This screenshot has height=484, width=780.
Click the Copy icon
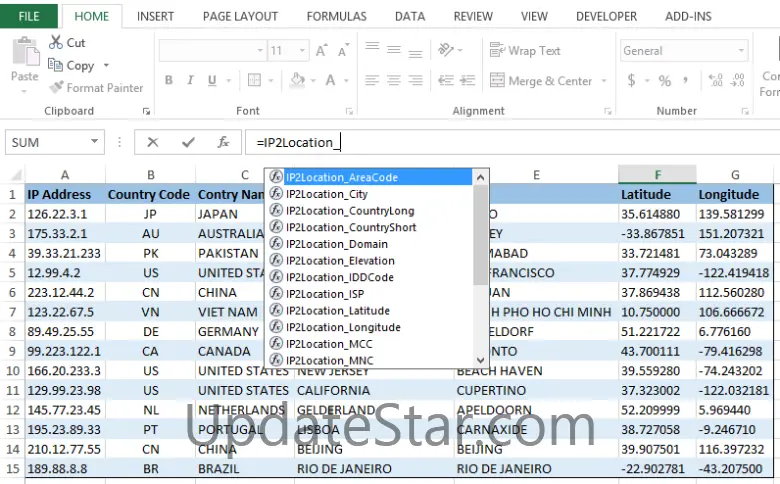click(x=55, y=65)
